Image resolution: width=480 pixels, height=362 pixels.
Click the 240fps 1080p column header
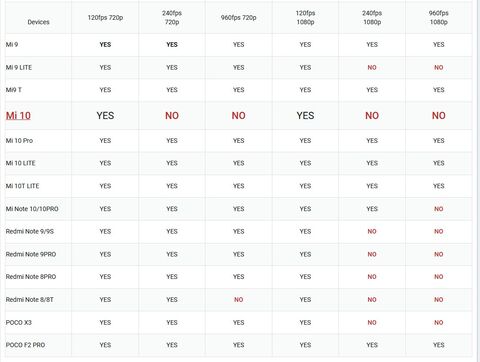(x=372, y=18)
